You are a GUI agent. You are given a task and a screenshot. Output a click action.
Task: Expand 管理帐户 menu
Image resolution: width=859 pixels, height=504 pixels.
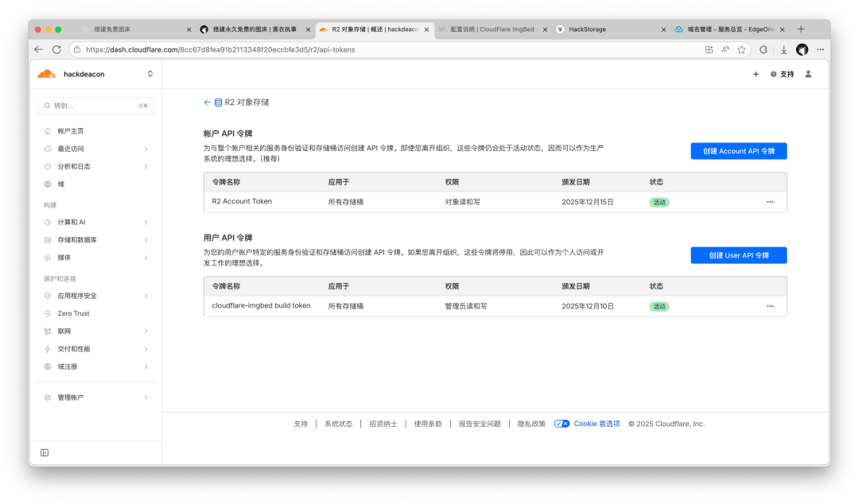[96, 397]
